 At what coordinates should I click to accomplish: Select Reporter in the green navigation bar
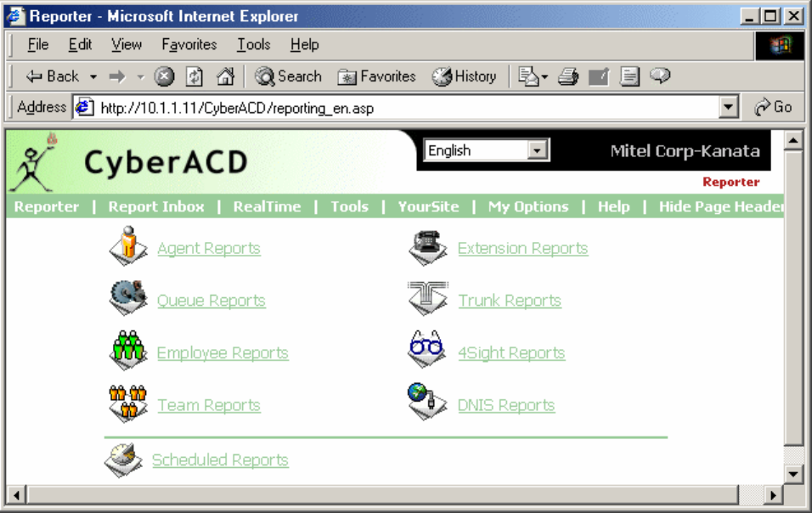coord(47,206)
